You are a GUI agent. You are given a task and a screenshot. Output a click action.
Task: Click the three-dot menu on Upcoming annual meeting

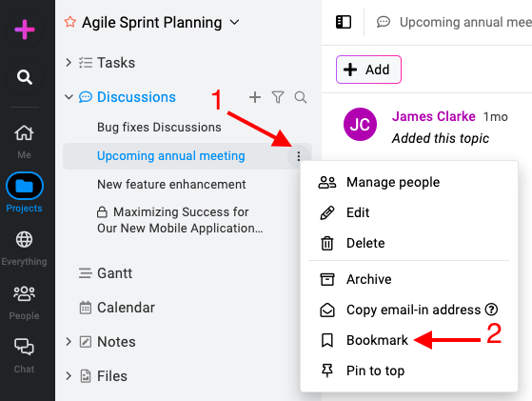coord(298,156)
